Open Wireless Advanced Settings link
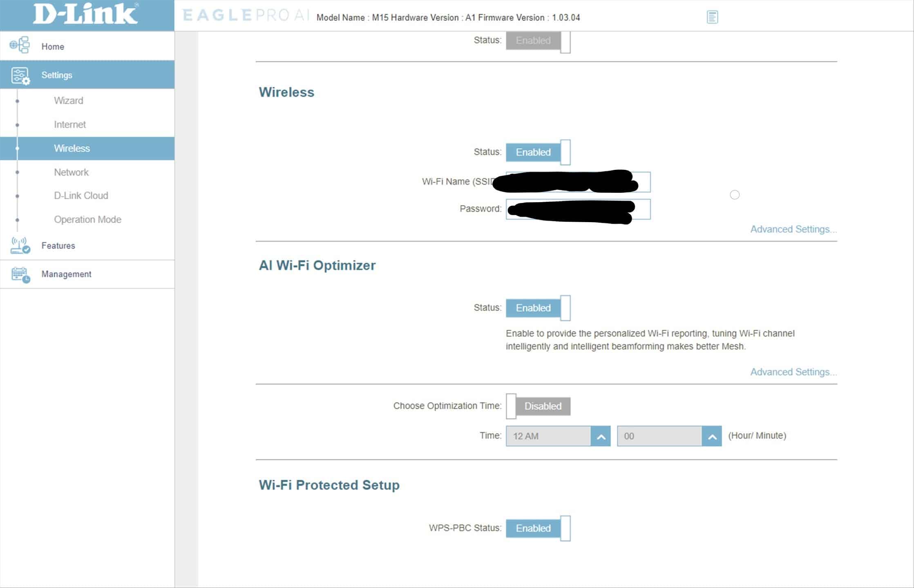Viewport: 914px width, 588px height. [x=793, y=229]
